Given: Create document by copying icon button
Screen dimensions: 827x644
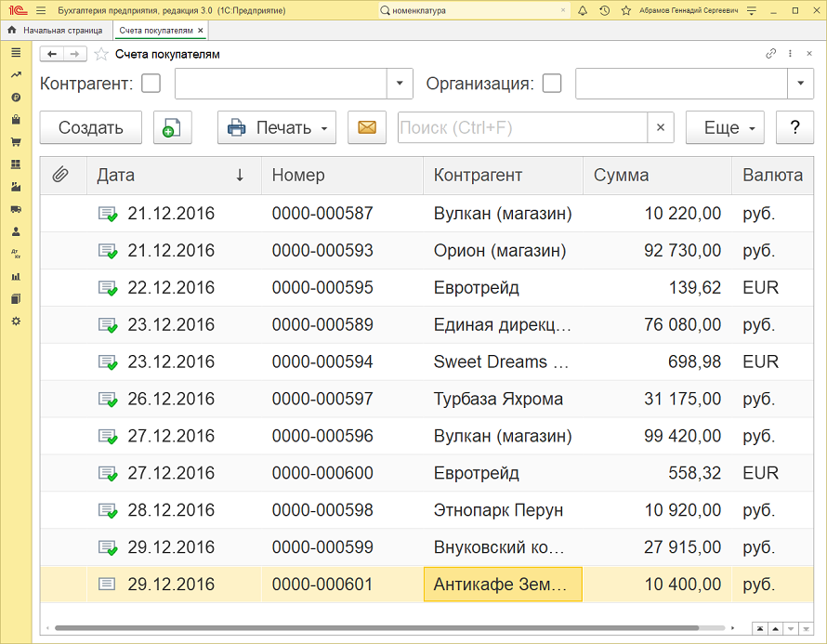Looking at the screenshot, I should [x=173, y=127].
